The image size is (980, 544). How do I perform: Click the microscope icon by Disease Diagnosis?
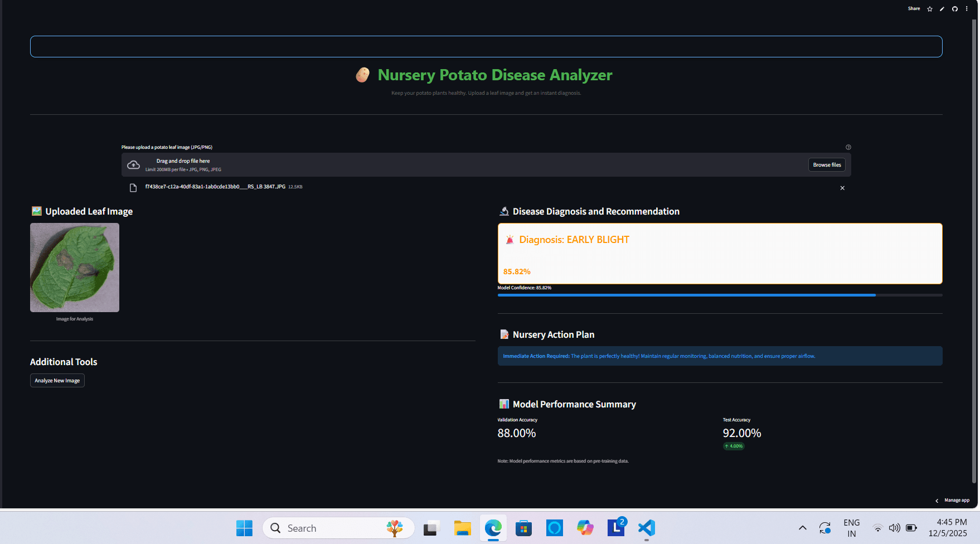point(504,211)
